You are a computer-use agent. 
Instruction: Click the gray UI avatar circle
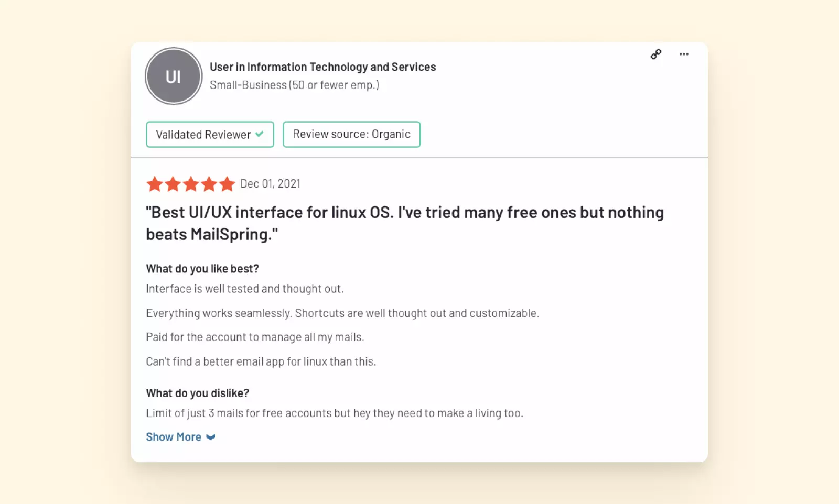tap(174, 76)
